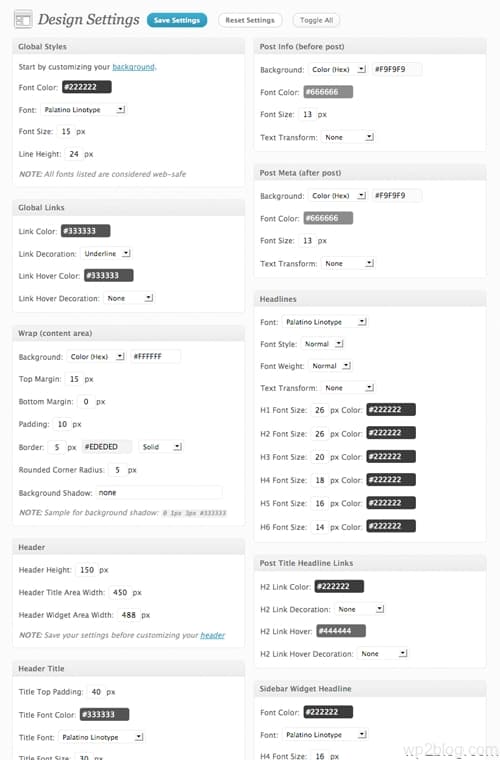Open the Sidebar Widget Headline Font dropdown
The height and width of the screenshot is (760, 500).
[x=325, y=735]
